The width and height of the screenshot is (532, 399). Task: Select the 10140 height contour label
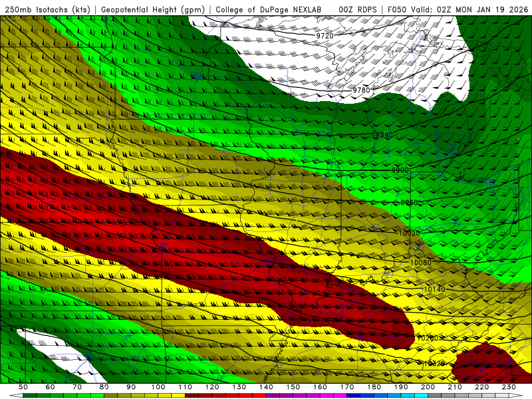click(434, 289)
